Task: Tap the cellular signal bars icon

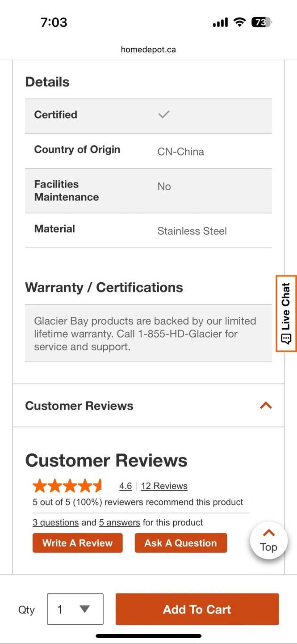Action: pyautogui.click(x=220, y=22)
